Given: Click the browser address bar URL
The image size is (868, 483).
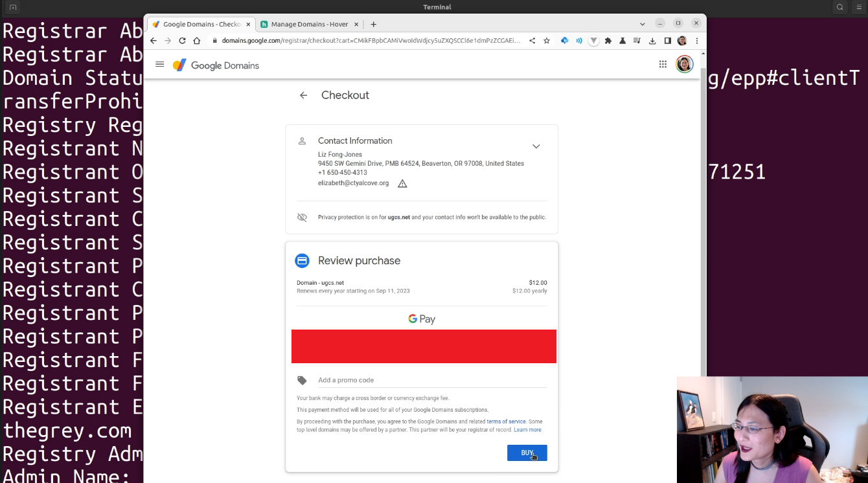Looking at the screenshot, I should pyautogui.click(x=371, y=40).
